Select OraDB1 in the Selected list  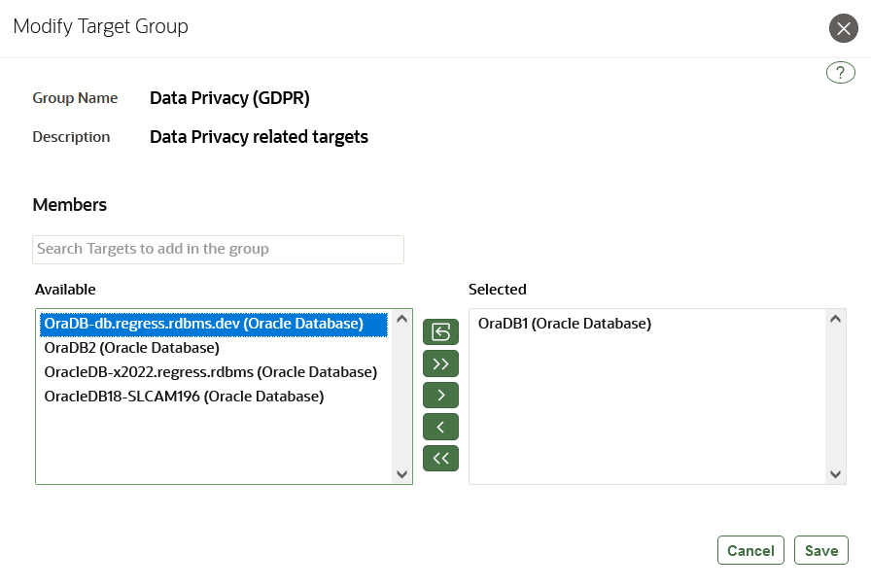[565, 324]
